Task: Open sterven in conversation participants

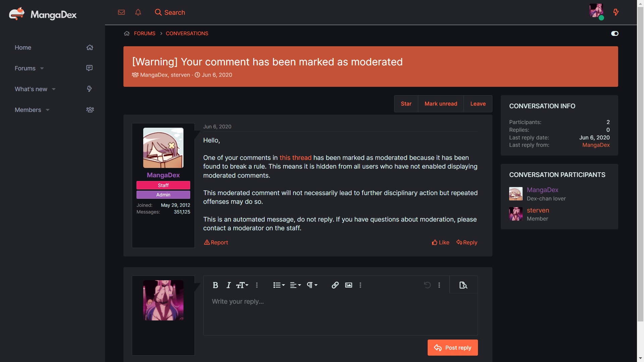Action: 538,210
